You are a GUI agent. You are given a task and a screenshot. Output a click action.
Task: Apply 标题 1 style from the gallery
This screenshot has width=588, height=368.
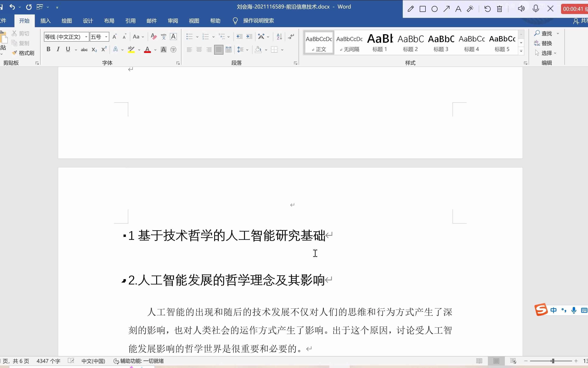coord(380,42)
